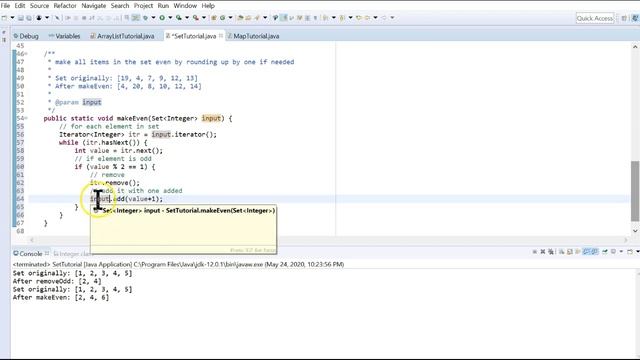Open the Window menu
640x360 pixels.
coord(185,6)
